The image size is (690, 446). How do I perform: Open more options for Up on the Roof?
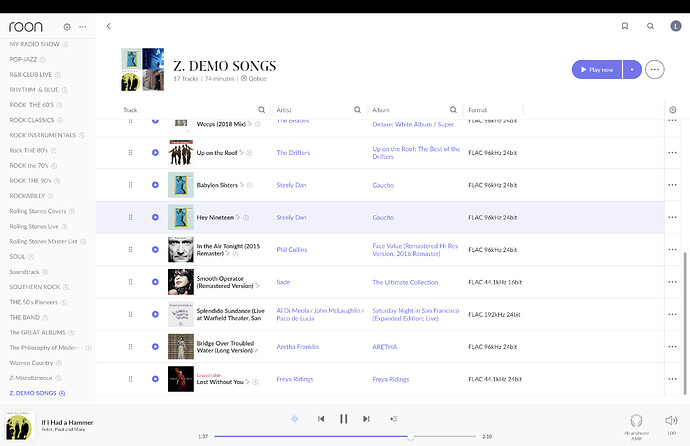[x=672, y=153]
